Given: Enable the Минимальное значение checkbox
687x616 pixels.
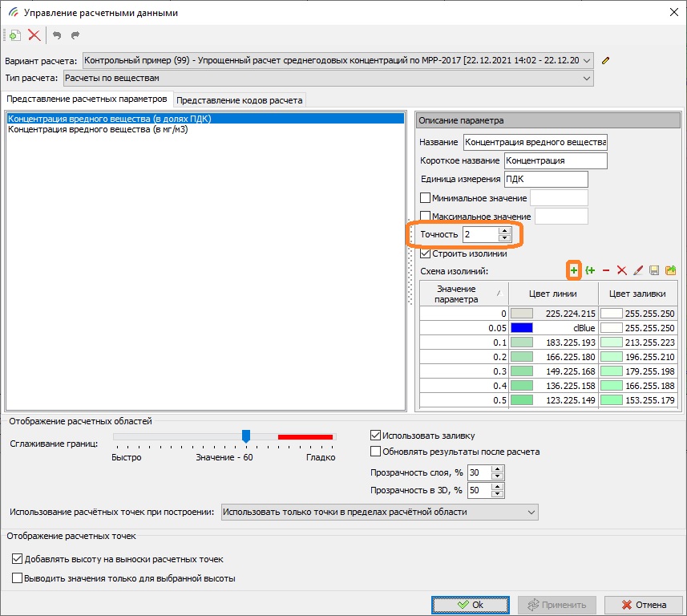Looking at the screenshot, I should point(426,198).
